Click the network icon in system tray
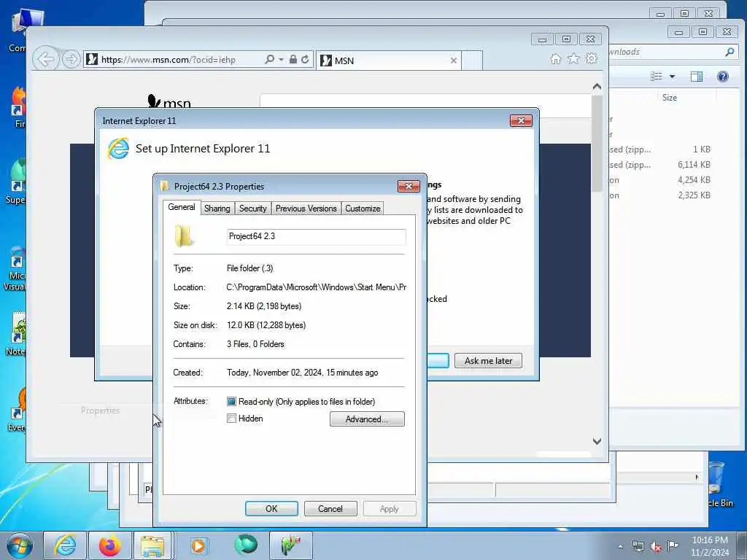747x560 pixels. pos(638,547)
